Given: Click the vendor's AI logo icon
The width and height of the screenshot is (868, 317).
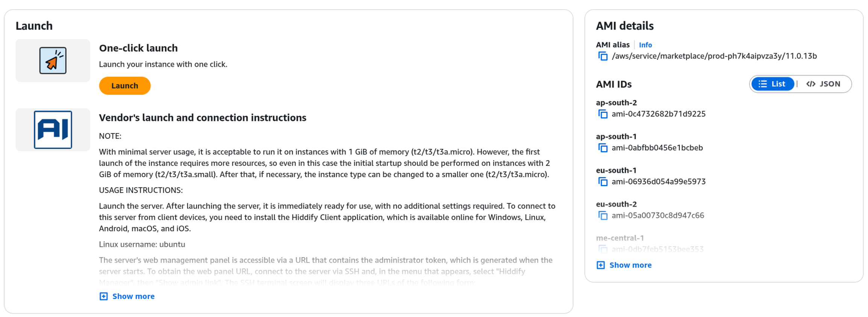Looking at the screenshot, I should pos(53,129).
